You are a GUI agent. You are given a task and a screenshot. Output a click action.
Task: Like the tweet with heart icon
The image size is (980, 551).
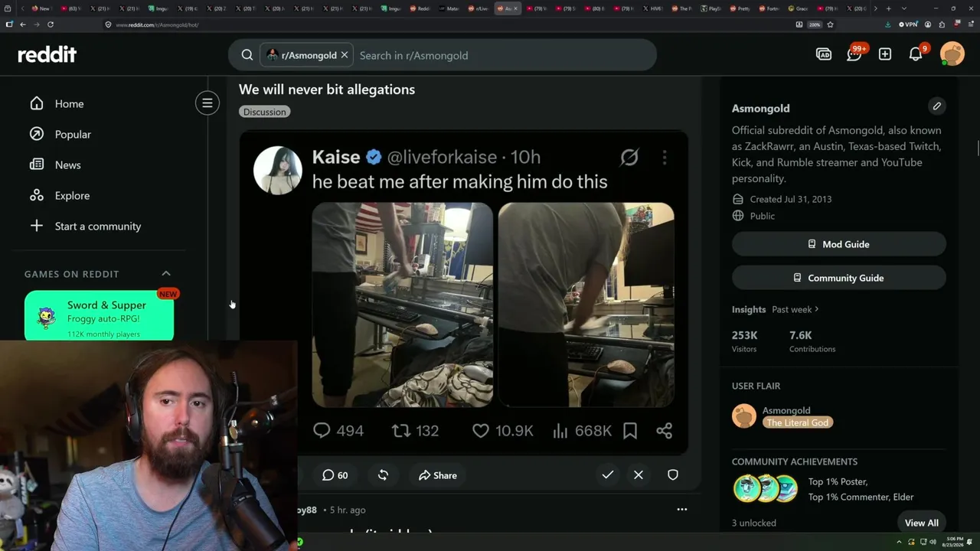coord(480,431)
